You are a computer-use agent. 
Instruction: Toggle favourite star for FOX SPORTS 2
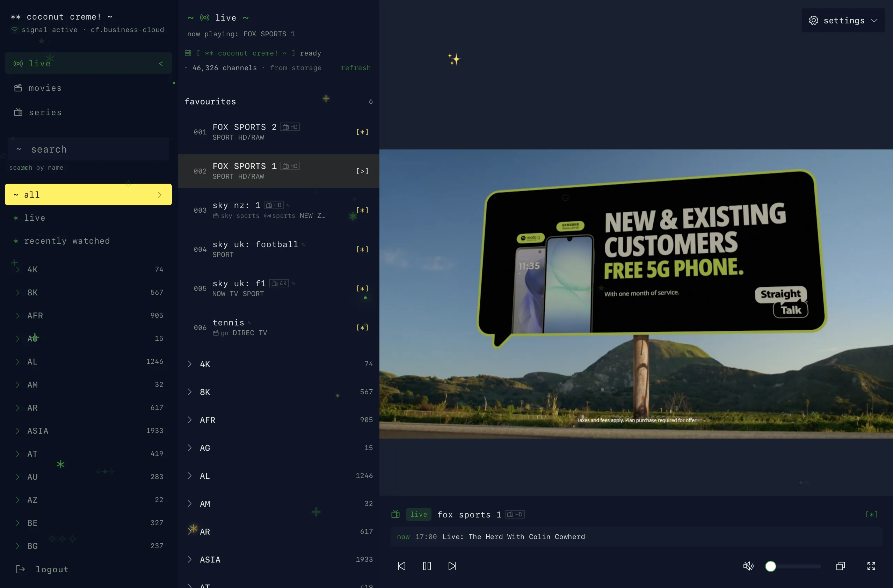coord(362,132)
